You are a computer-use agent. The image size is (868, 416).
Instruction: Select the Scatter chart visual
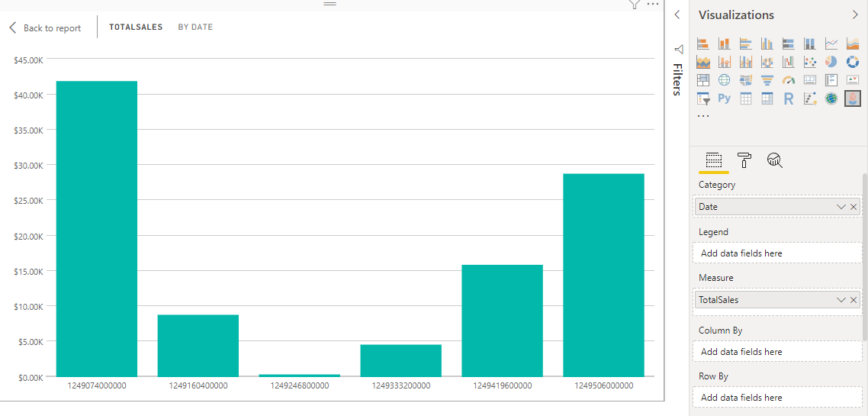coord(810,62)
